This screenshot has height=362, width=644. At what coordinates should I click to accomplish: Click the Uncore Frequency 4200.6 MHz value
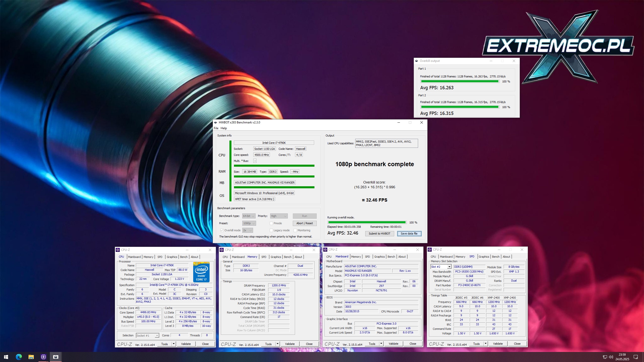300,275
